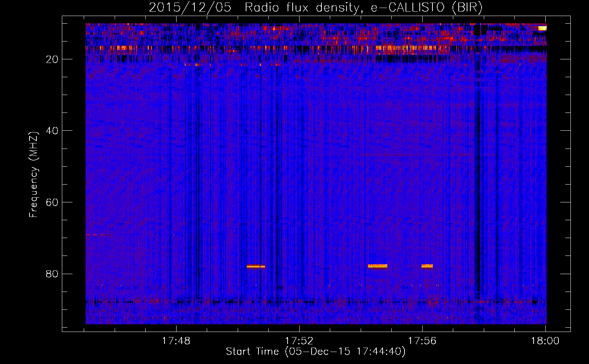Click the 'Start Time (05-Dec-15 17:44:40)' label
The height and width of the screenshot is (364, 589).
316,352
